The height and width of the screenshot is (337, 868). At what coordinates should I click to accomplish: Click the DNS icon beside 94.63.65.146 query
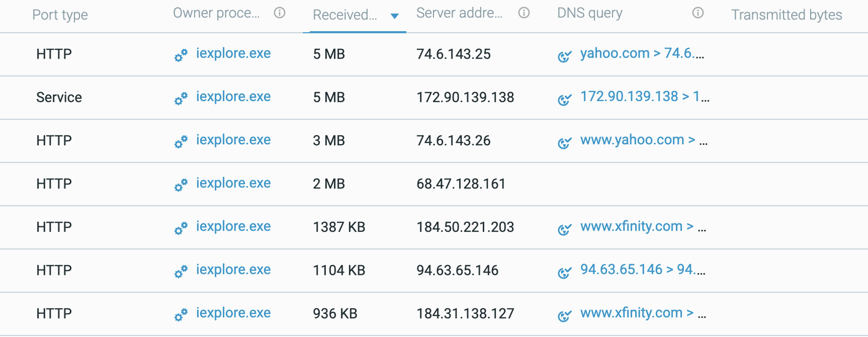pyautogui.click(x=564, y=272)
